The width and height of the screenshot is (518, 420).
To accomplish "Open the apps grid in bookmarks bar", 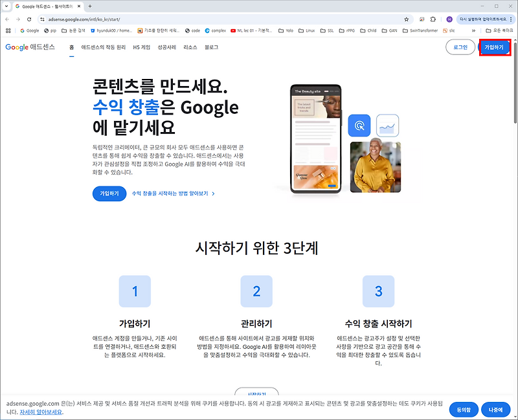I will pos(8,30).
